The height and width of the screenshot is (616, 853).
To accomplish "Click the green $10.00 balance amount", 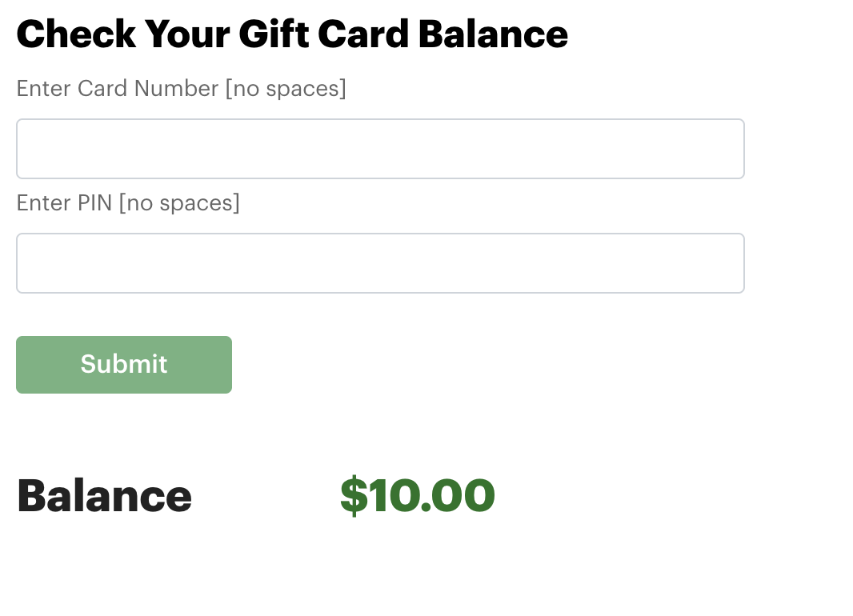I will [418, 495].
